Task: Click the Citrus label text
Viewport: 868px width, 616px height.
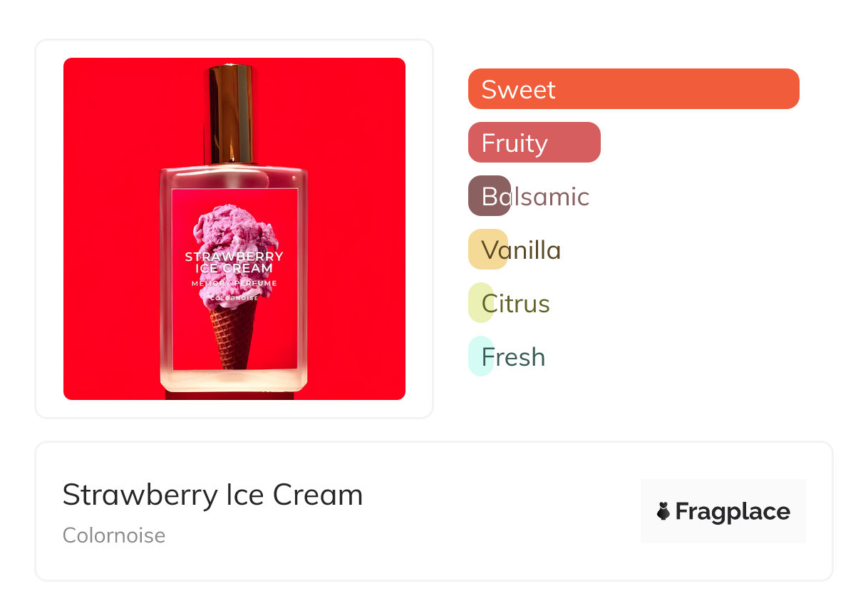Action: pyautogui.click(x=515, y=303)
